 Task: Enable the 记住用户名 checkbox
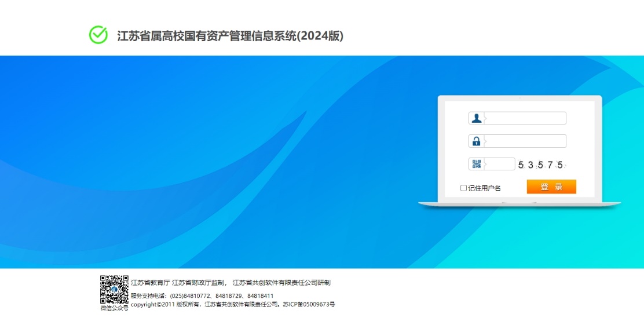coord(463,188)
